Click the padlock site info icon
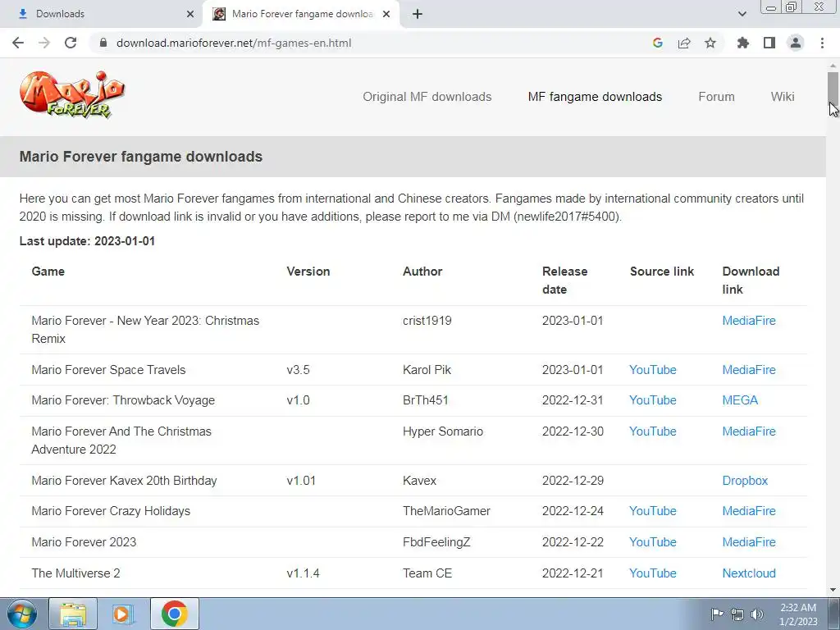 [103, 43]
